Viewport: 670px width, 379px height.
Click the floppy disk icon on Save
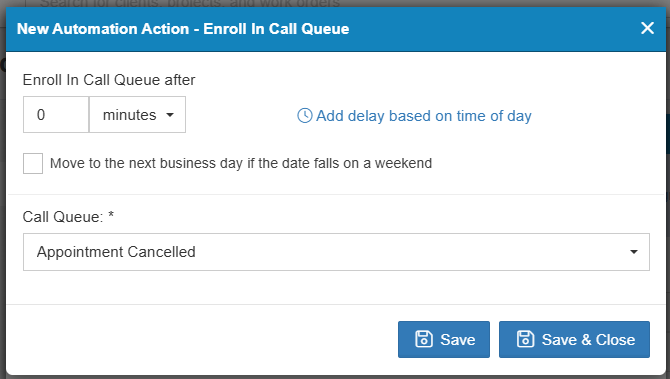pos(424,339)
